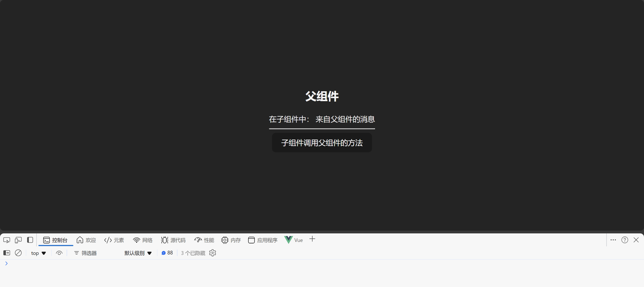Open the three-dot customize DevTools menu
Image resolution: width=644 pixels, height=287 pixels.
point(613,240)
